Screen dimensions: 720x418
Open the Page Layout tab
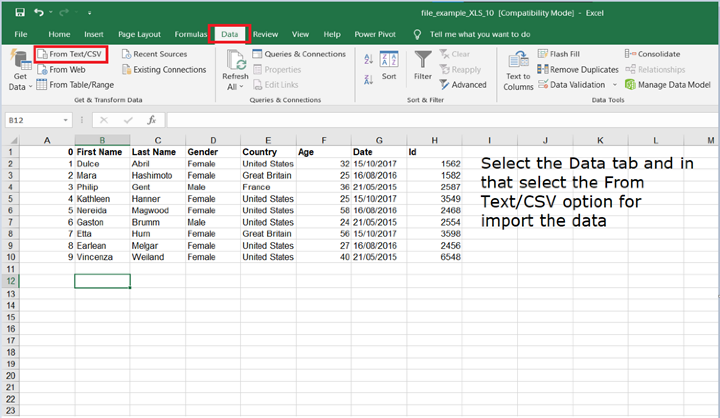pos(139,34)
